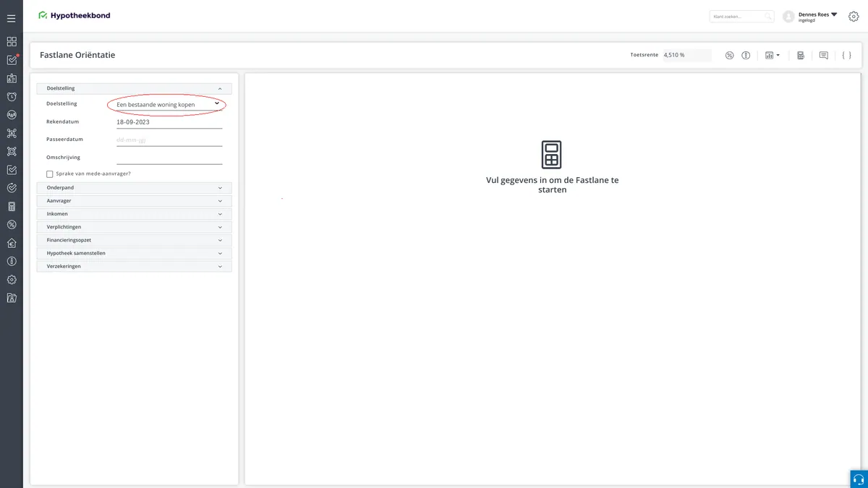Click the circular checkmark sidebar icon
Viewport: 868px width, 488px height.
click(12, 188)
